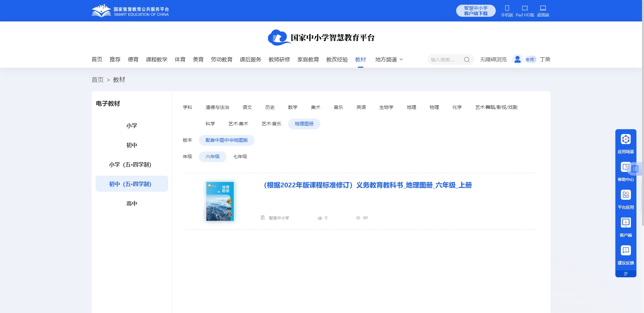Click the 手机版 phone icon
Viewport: 644px width, 313px height.
[507, 8]
